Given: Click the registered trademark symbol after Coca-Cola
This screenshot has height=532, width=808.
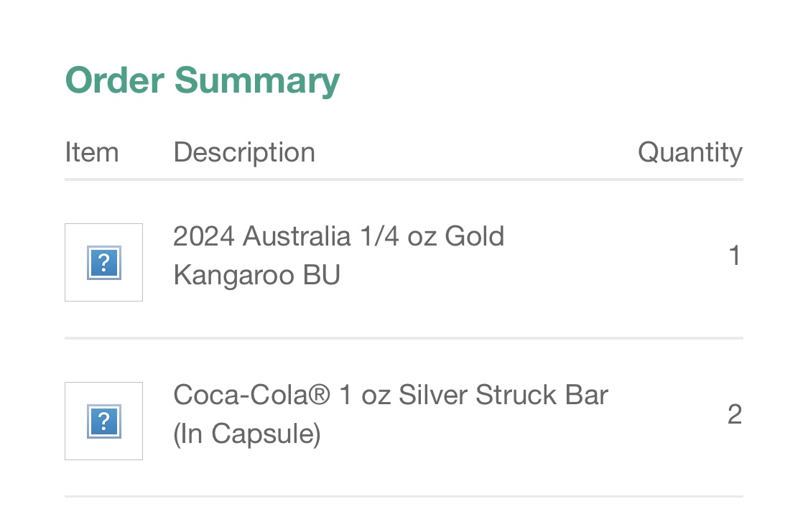Looking at the screenshot, I should [319, 394].
